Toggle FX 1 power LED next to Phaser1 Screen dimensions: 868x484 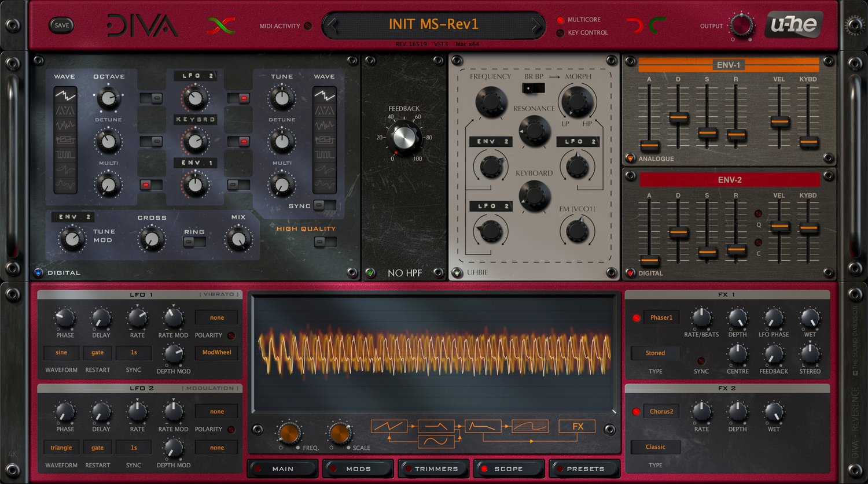point(636,318)
